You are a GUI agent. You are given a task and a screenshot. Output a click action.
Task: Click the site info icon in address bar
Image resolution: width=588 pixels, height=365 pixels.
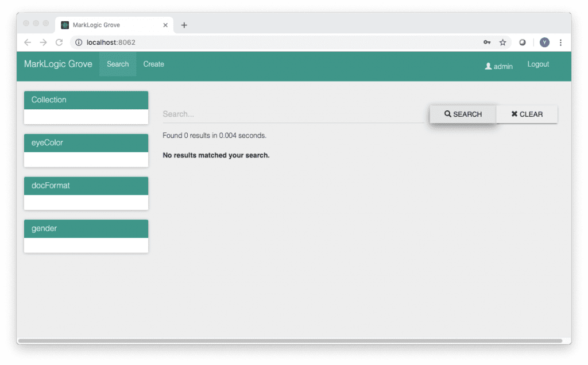[79, 43]
